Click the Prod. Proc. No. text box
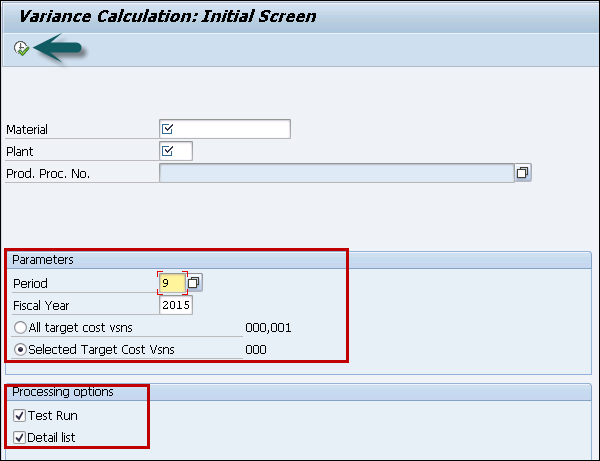Viewport: 600px width, 461px height. pos(336,173)
